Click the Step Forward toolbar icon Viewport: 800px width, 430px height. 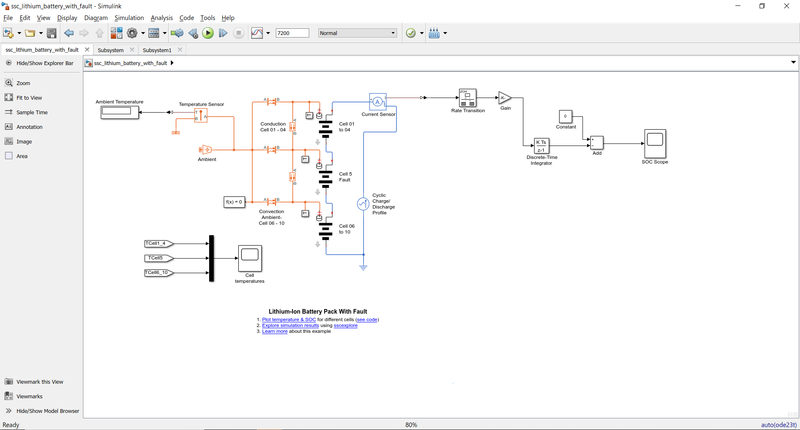(x=223, y=33)
